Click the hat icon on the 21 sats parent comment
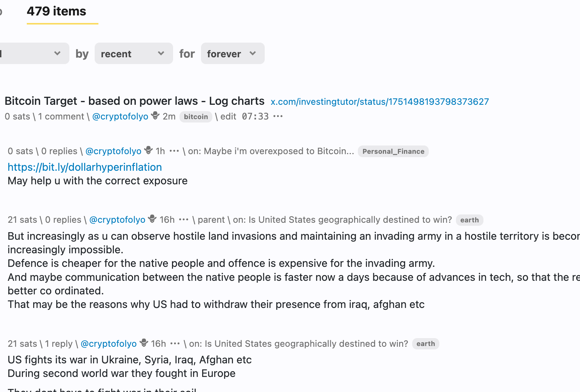The width and height of the screenshot is (580, 392). pyautogui.click(x=152, y=219)
